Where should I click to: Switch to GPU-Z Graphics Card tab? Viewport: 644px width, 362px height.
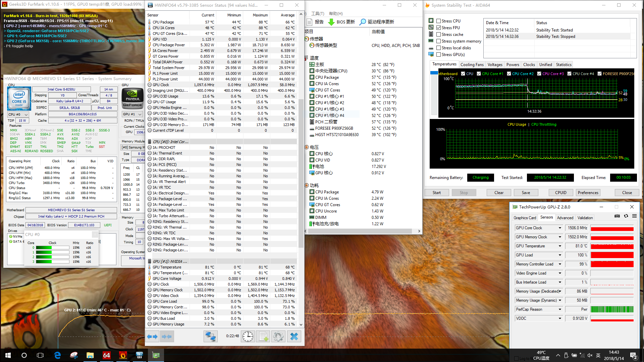click(x=525, y=218)
